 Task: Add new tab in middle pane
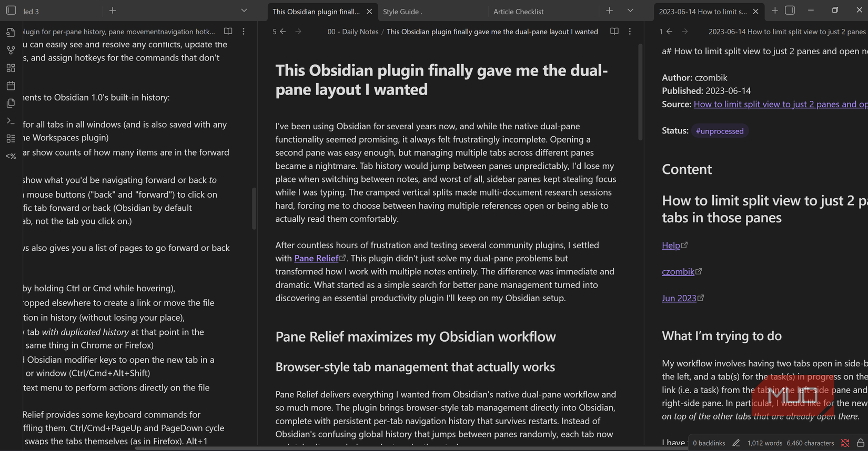pos(610,11)
